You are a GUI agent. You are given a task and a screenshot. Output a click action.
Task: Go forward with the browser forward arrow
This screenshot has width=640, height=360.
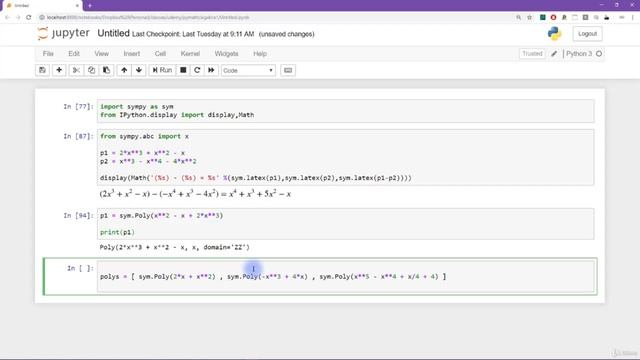coord(18,17)
